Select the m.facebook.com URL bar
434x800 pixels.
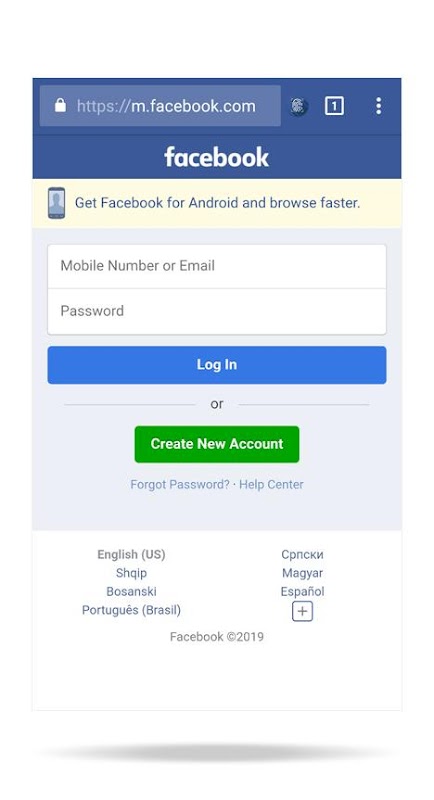160,106
